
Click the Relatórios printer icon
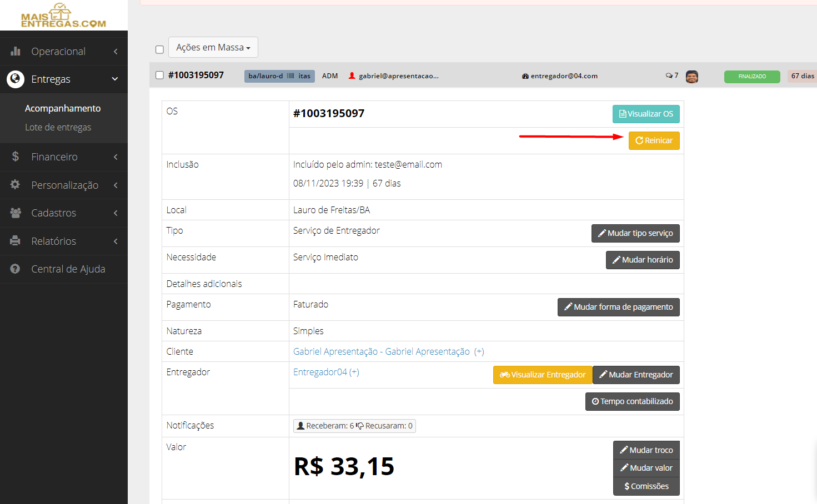click(x=16, y=241)
